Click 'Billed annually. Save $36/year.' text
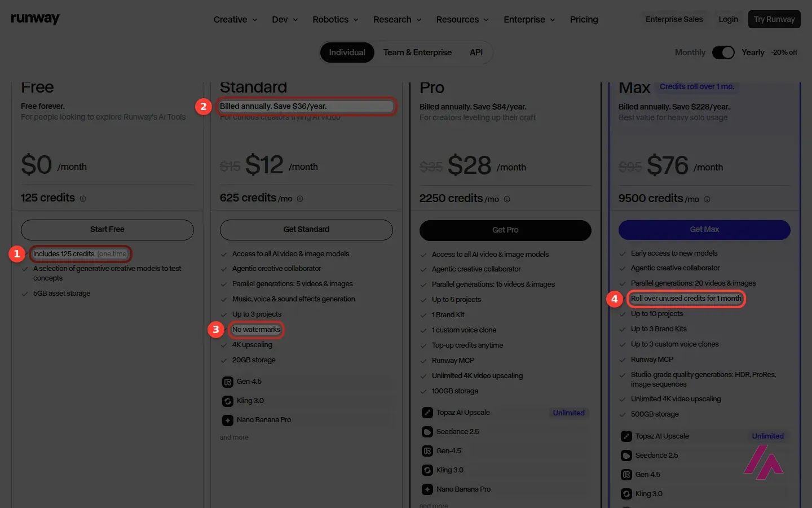812x508 pixels. pyautogui.click(x=273, y=106)
